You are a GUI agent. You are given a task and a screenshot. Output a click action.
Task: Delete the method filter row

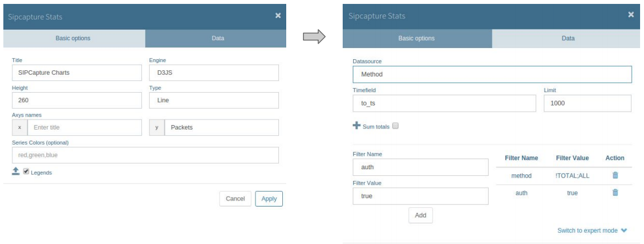click(x=615, y=175)
